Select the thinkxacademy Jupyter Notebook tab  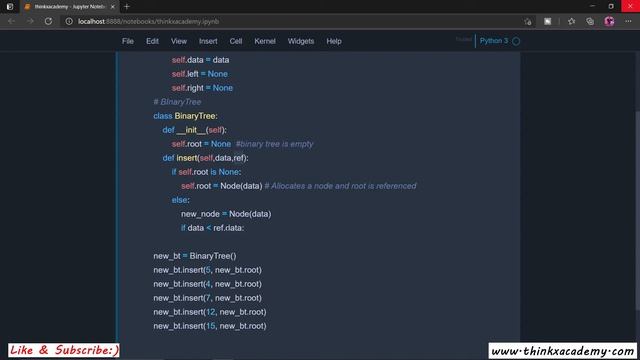69,7
